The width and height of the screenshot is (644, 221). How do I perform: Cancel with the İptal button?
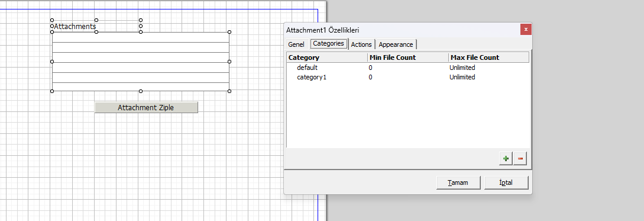(506, 182)
